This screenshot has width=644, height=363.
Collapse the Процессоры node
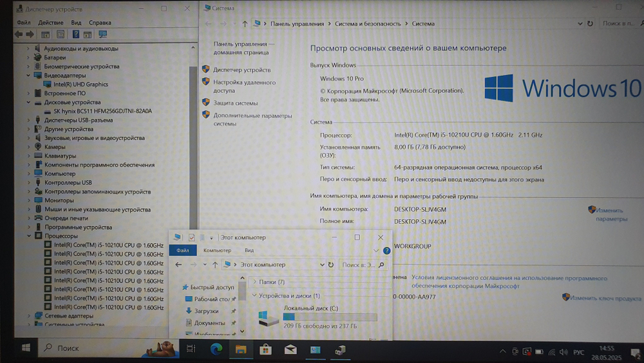pos(29,236)
